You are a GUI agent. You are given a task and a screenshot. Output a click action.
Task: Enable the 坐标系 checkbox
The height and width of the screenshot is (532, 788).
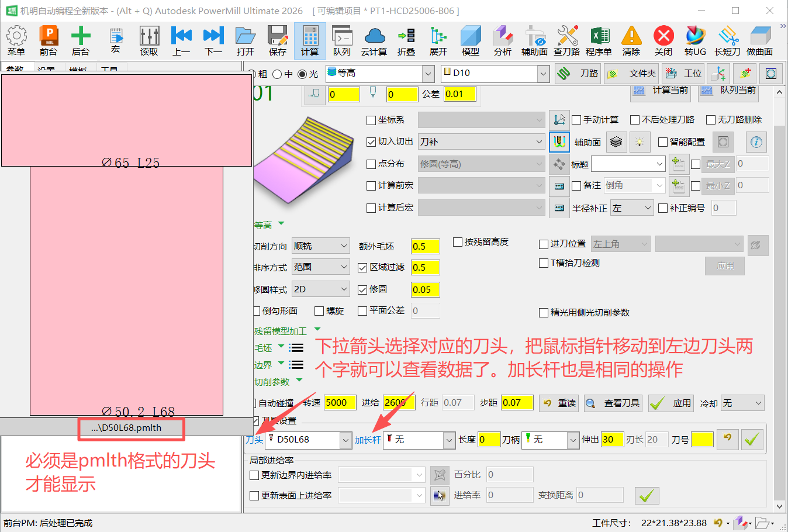coord(371,120)
